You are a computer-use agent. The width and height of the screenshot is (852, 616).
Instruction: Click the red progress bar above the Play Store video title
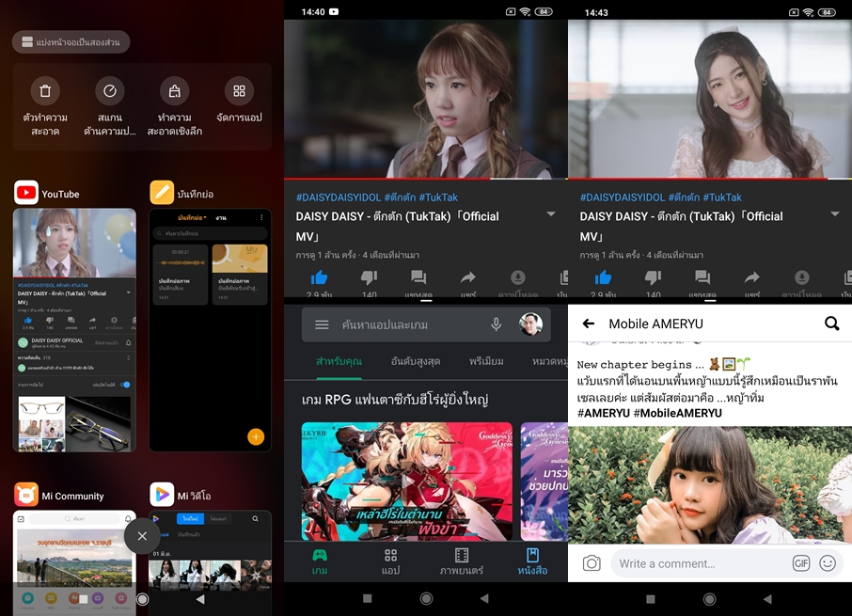click(425, 178)
